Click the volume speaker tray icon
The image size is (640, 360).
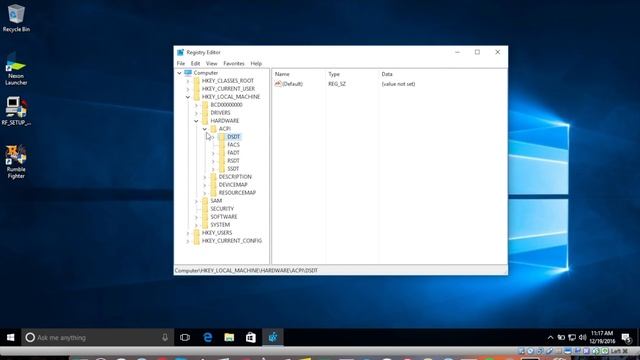[582, 338]
